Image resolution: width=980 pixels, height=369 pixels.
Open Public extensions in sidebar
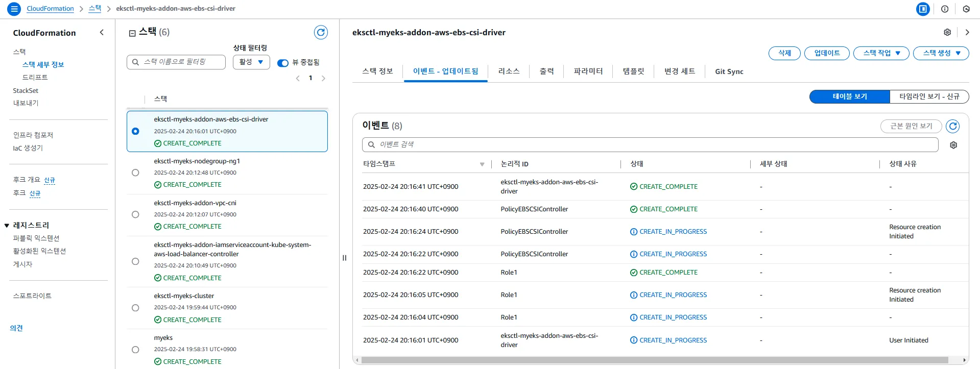coord(36,238)
